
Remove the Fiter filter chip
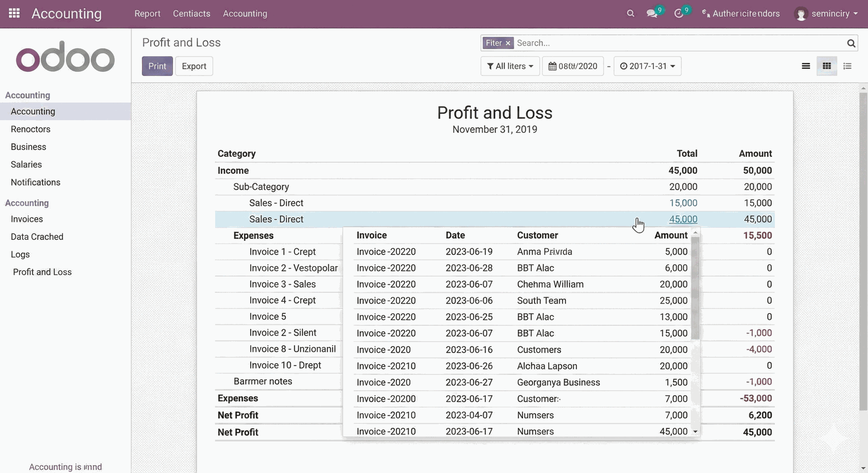508,43
